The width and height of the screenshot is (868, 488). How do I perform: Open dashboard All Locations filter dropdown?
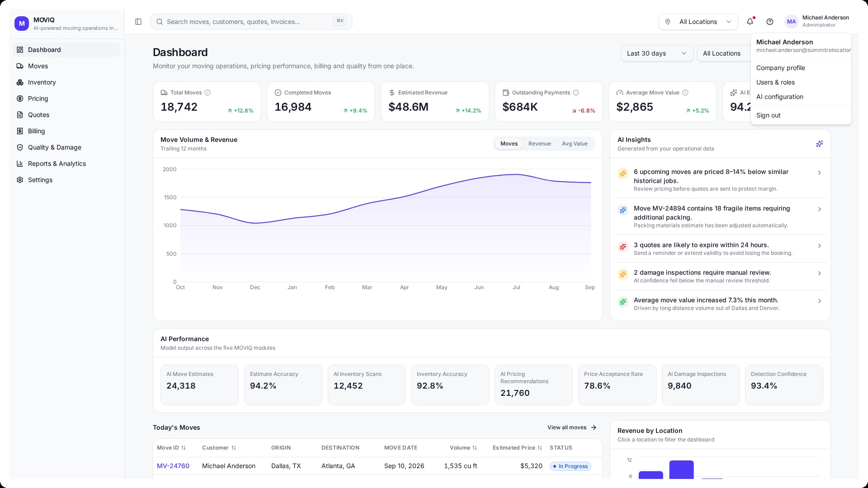coord(724,53)
